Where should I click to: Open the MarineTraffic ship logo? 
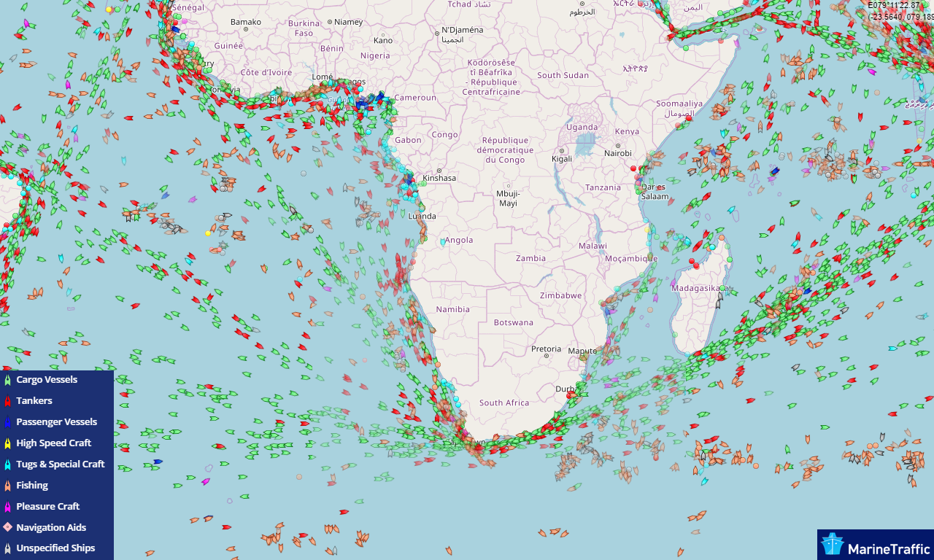point(832,545)
